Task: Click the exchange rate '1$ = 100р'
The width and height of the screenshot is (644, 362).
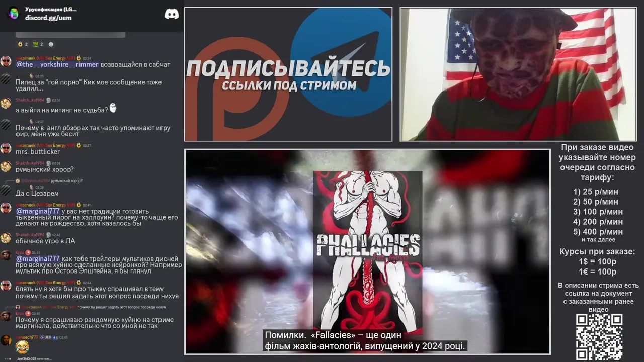Action: (x=597, y=262)
